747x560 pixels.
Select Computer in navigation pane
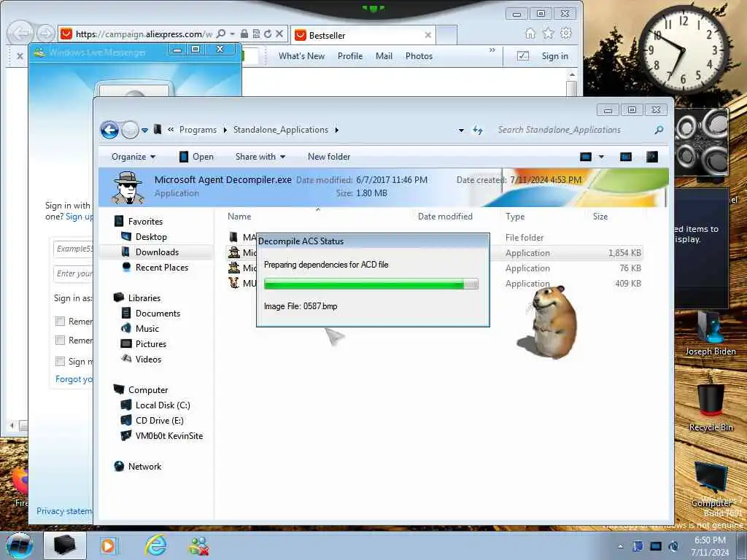pyautogui.click(x=147, y=389)
